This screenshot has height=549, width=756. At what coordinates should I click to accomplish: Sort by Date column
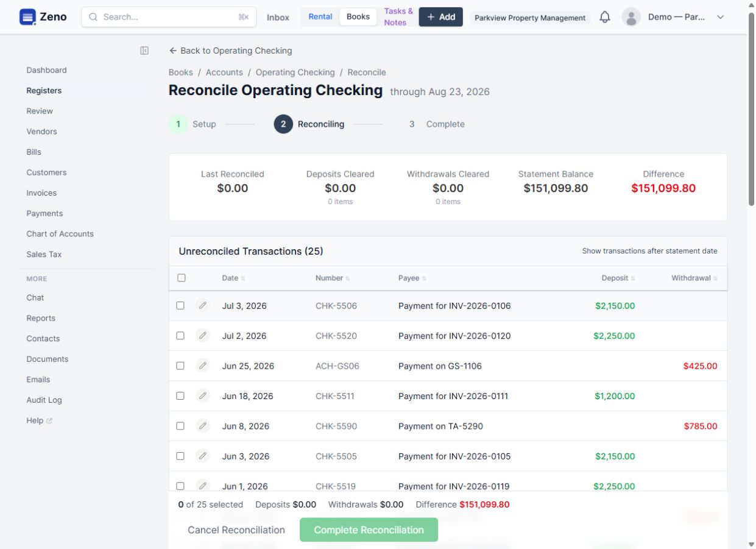(x=233, y=278)
